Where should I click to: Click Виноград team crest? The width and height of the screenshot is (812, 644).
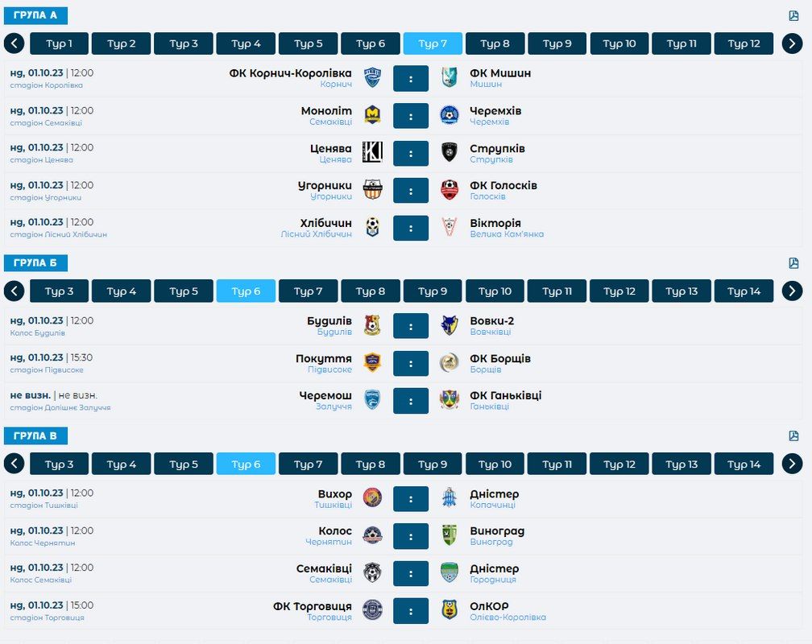[x=449, y=535]
